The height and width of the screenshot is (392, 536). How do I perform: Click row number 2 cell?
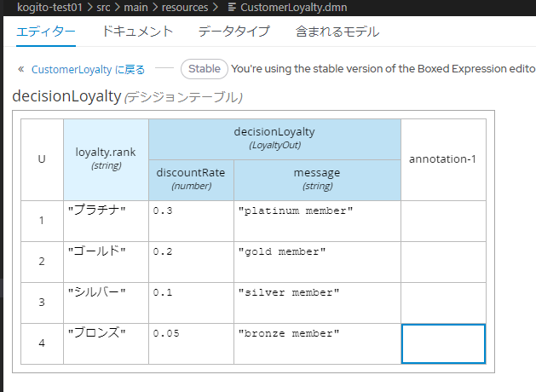pyautogui.click(x=42, y=262)
